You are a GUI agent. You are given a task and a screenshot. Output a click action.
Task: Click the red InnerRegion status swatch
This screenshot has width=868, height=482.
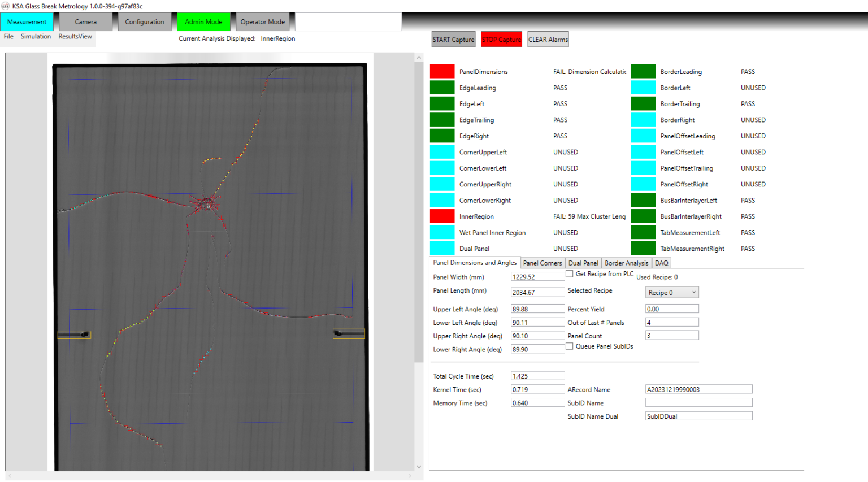pyautogui.click(x=442, y=216)
